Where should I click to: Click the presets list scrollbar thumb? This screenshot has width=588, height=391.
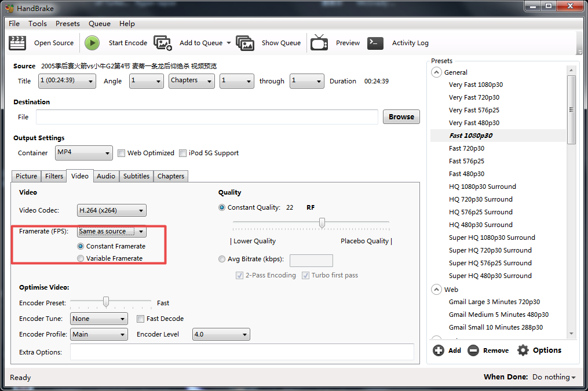pos(571,109)
